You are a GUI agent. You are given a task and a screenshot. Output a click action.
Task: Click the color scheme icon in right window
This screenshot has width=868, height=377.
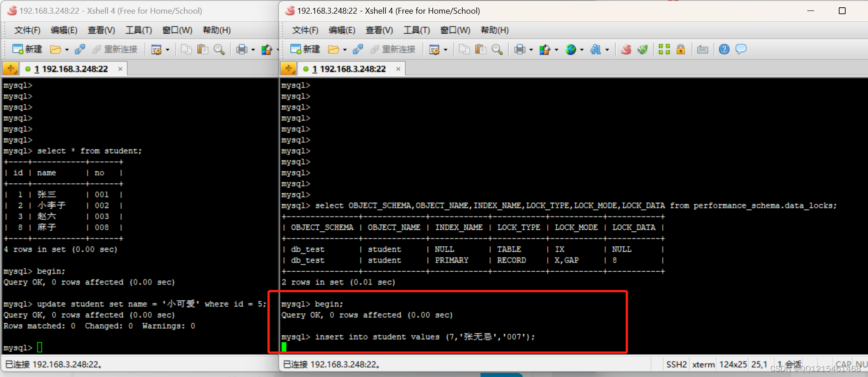(x=544, y=49)
